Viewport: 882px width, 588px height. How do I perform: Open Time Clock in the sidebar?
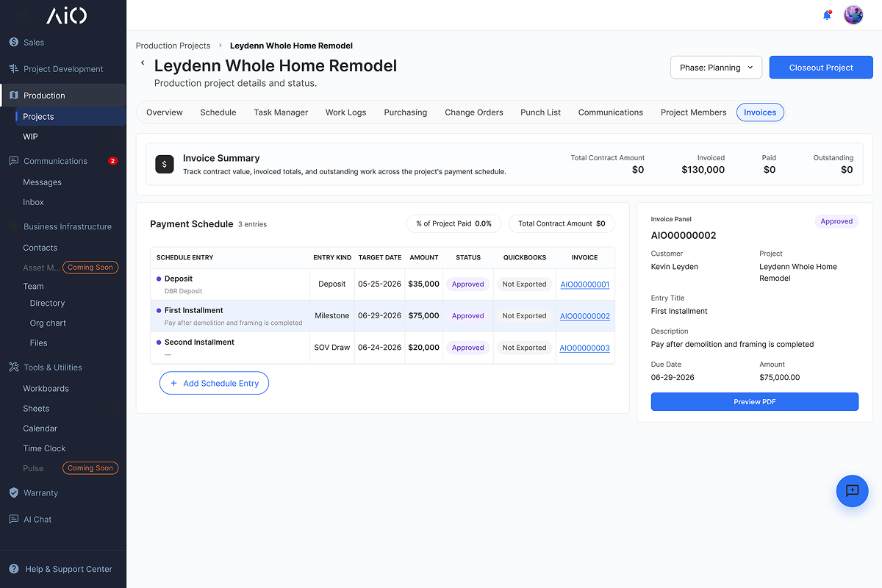coord(44,448)
